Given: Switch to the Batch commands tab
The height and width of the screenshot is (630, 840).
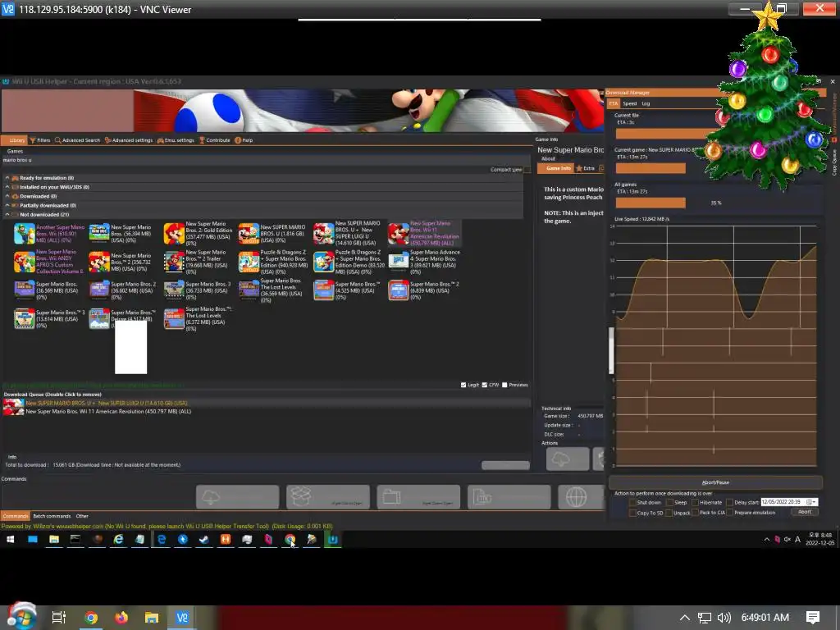Looking at the screenshot, I should click(x=52, y=516).
